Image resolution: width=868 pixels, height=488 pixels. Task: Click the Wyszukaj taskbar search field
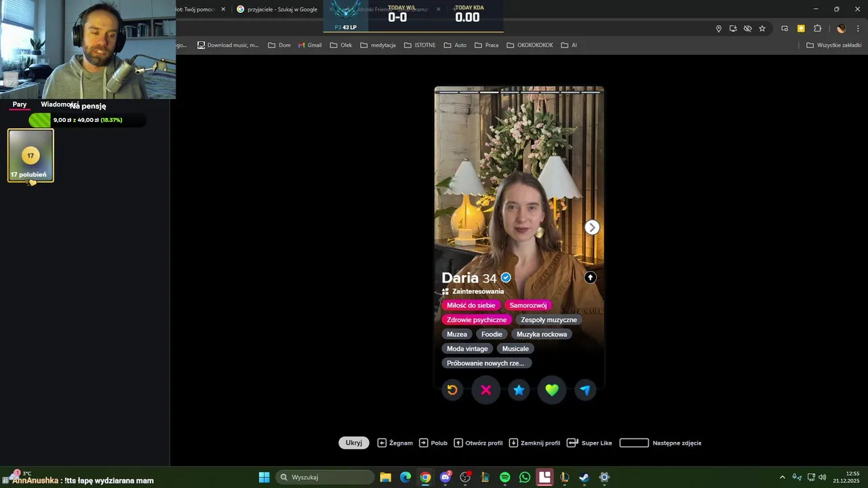(325, 477)
